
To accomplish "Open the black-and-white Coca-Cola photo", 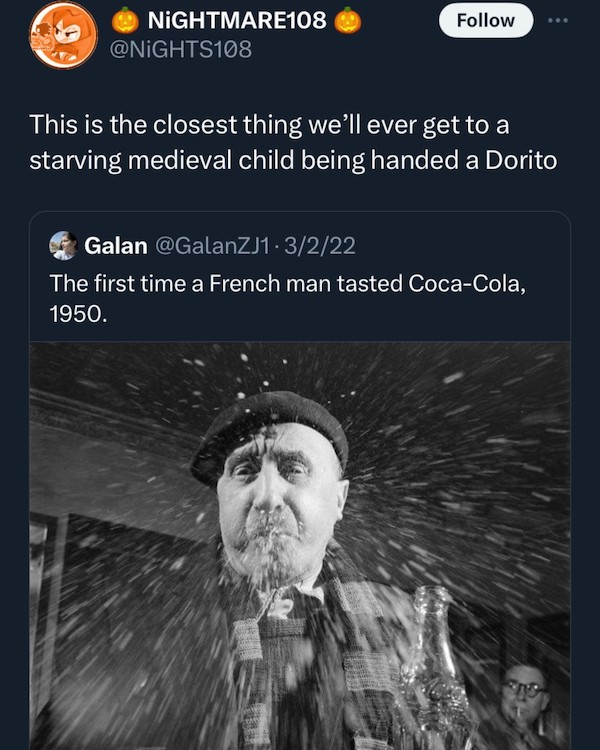I will coord(300,546).
